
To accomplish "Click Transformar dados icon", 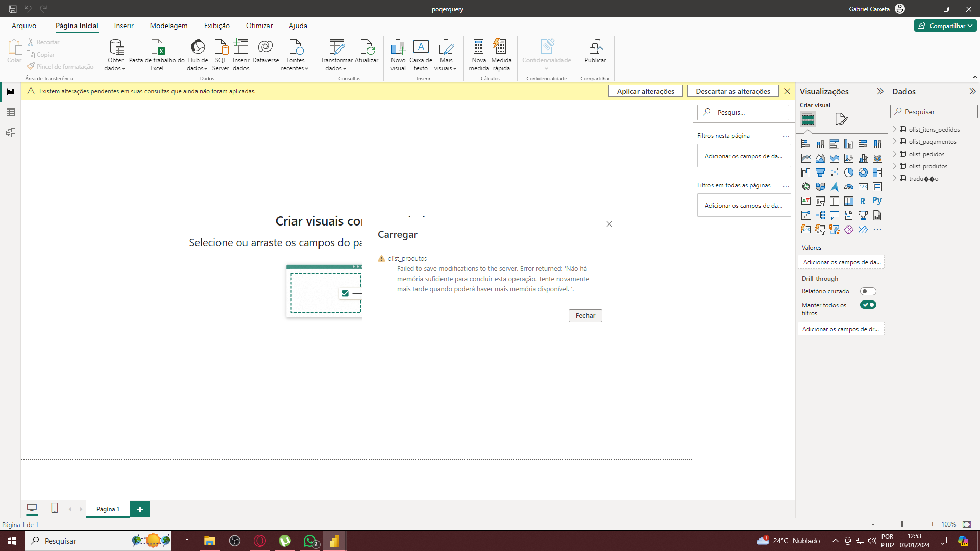I will (336, 47).
